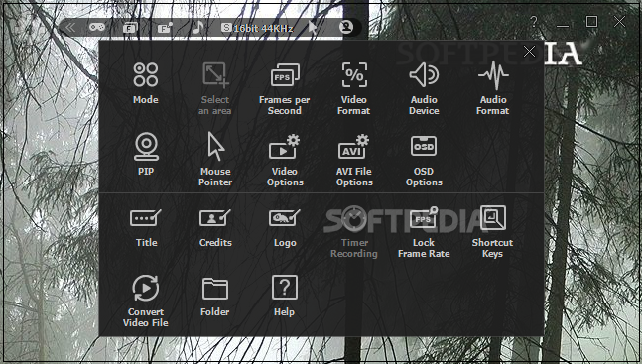The height and width of the screenshot is (364, 642).
Task: Click the F with dot toolbar icon
Action: [x=165, y=28]
